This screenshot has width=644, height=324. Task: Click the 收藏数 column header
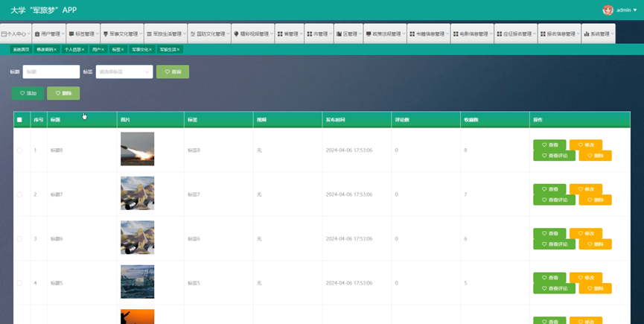494,120
